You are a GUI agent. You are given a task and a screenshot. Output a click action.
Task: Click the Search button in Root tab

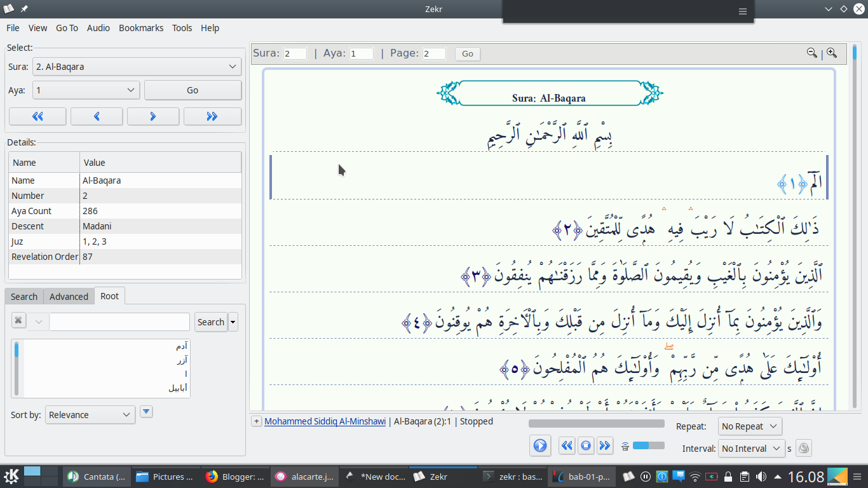coord(210,322)
